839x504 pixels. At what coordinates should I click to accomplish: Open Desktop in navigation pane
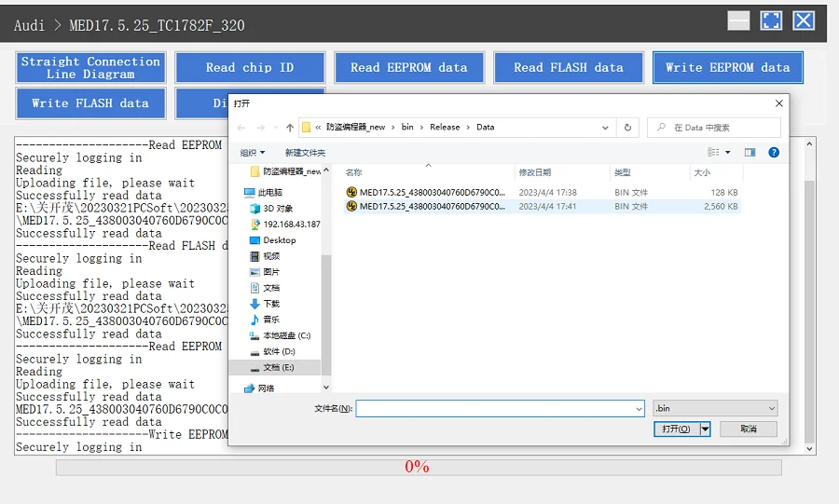(x=273, y=240)
